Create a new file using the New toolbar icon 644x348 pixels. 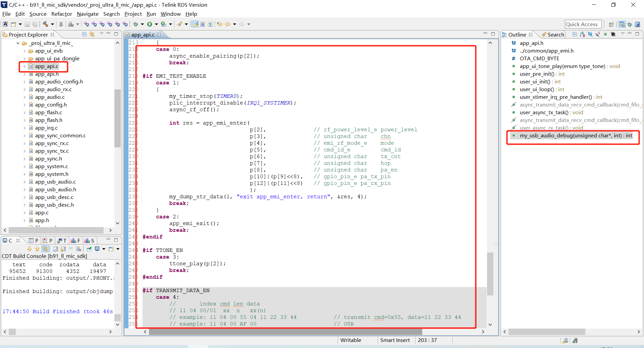coord(14,24)
